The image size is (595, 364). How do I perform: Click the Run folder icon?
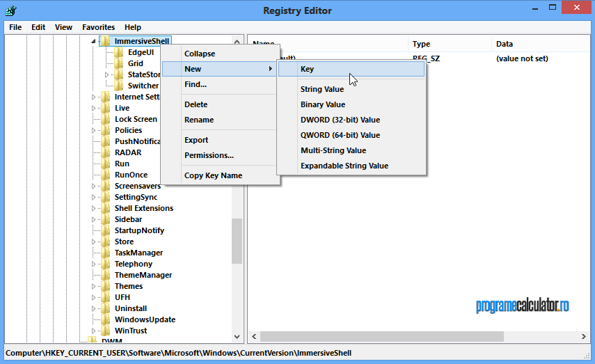click(x=106, y=164)
